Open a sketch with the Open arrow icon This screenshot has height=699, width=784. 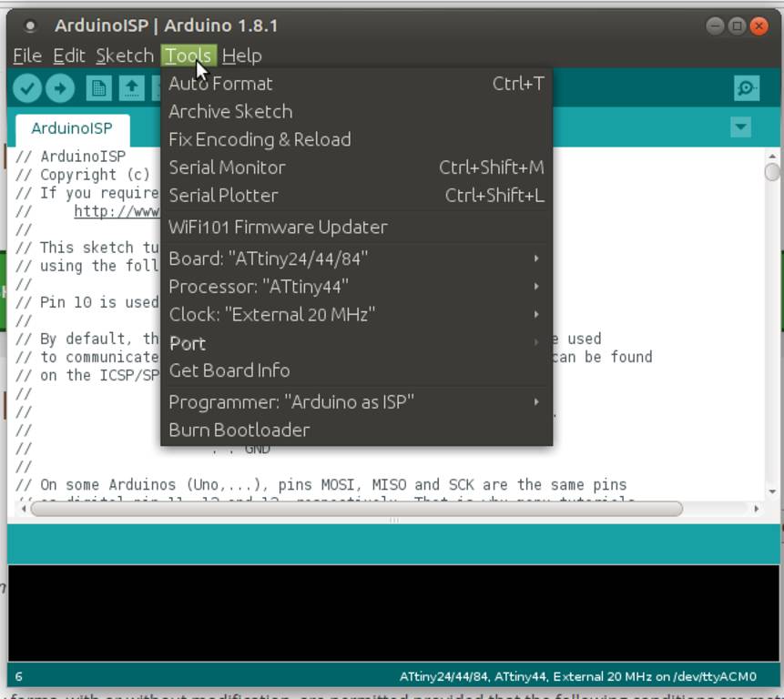132,88
